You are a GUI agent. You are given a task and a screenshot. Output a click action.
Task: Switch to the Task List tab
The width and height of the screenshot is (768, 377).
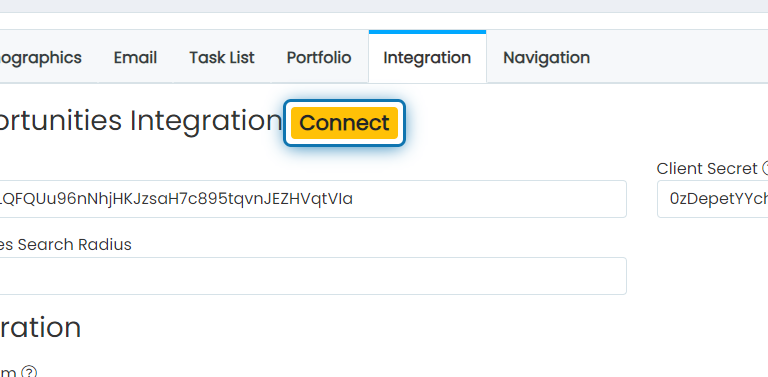(x=222, y=57)
